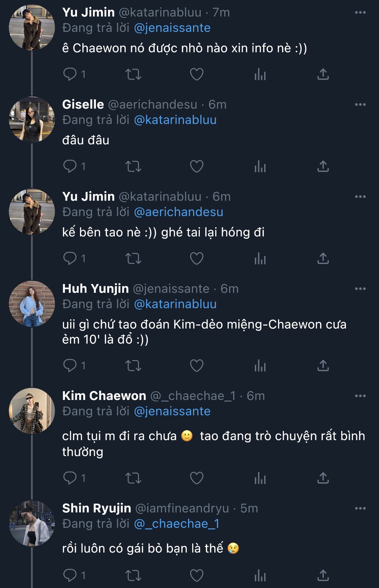The image size is (379, 588).
Task: Open @aerichandesu mention link
Action: click(x=178, y=212)
